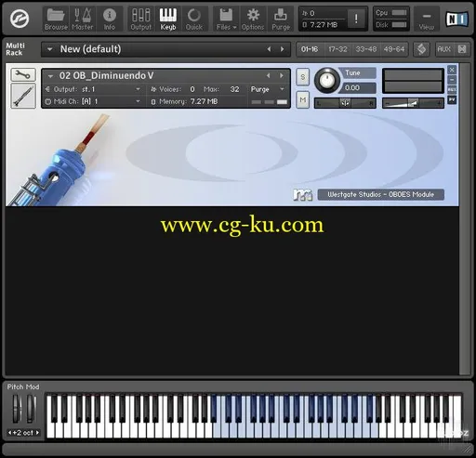Load previous multi with left arrow
Image resolution: width=476 pixels, height=458 pixels.
[x=269, y=49]
